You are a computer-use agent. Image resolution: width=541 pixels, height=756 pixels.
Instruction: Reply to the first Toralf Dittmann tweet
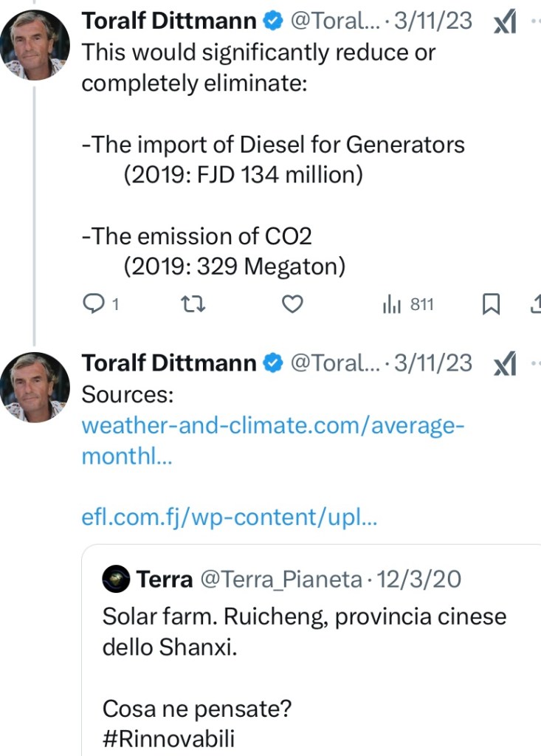[x=93, y=304]
